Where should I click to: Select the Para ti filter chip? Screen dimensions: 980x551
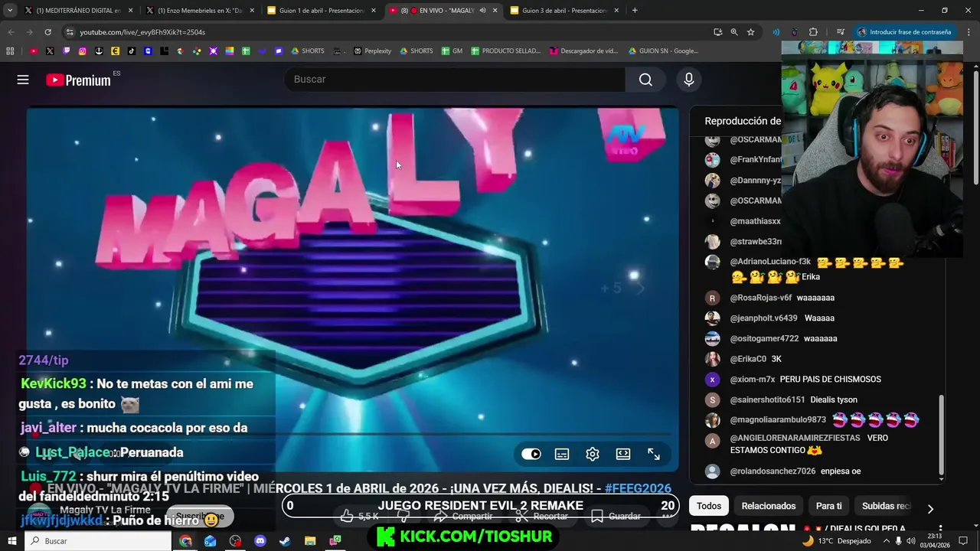[x=828, y=506]
